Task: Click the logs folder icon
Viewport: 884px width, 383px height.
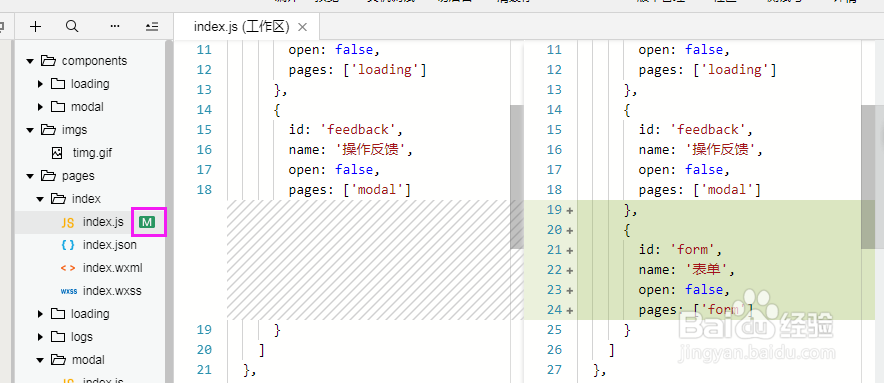Action: (58, 337)
